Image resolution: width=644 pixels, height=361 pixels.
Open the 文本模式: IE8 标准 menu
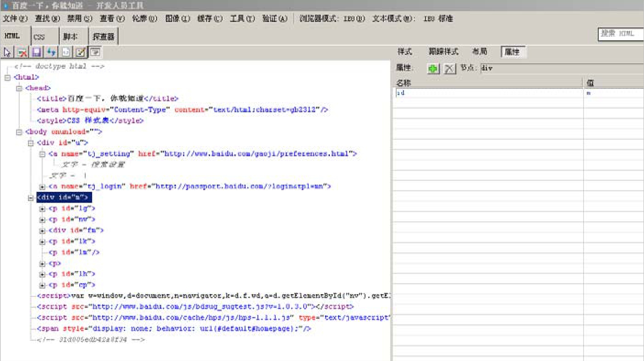pos(412,19)
